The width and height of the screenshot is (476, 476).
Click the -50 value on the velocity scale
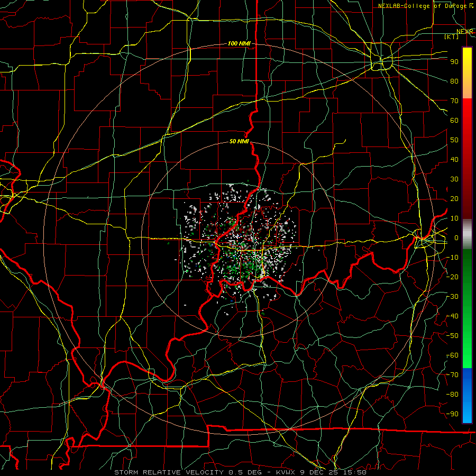coord(452,336)
